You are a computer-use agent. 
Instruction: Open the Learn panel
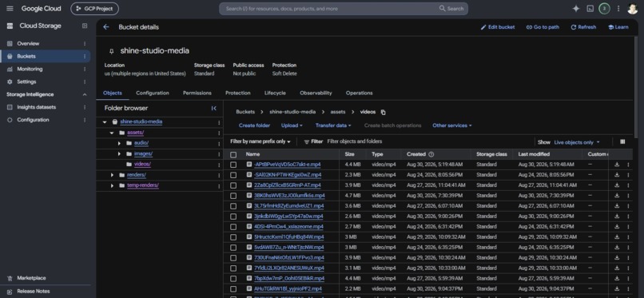coord(618,27)
